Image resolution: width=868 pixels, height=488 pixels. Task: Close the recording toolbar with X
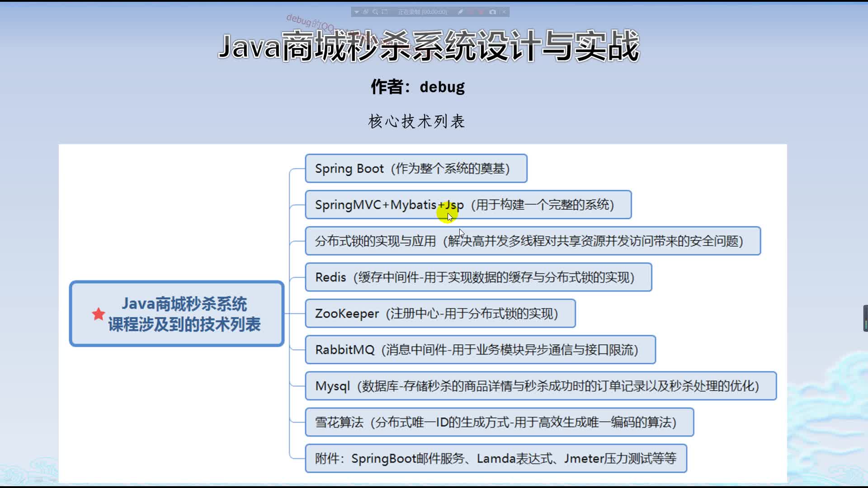click(x=504, y=12)
